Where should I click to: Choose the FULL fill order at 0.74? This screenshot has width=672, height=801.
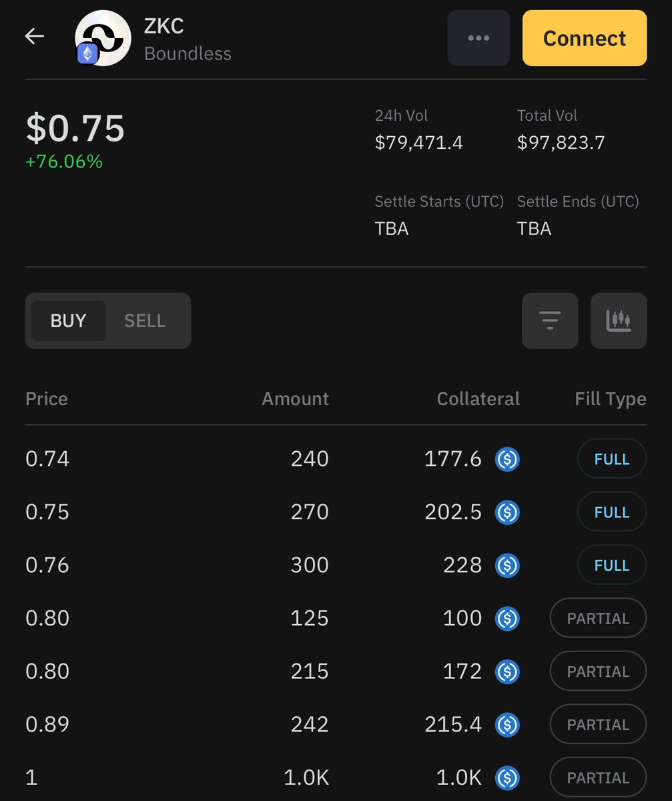tap(612, 459)
